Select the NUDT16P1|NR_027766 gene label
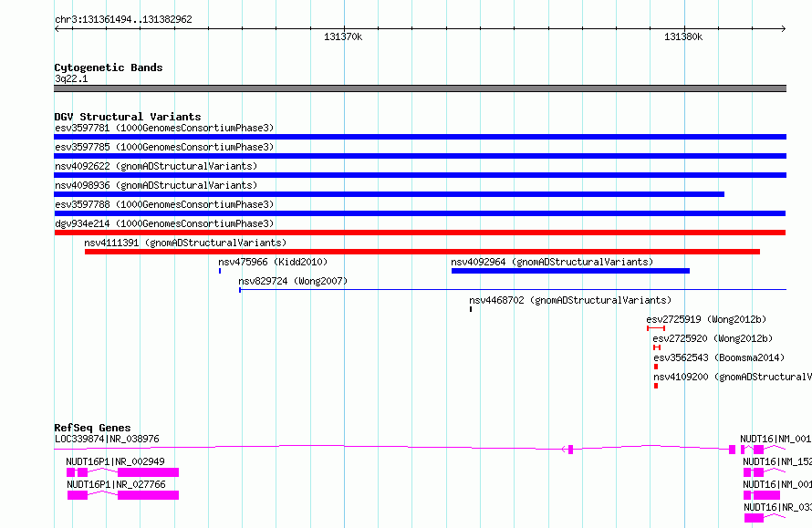This screenshot has height=528, width=812. click(x=117, y=484)
